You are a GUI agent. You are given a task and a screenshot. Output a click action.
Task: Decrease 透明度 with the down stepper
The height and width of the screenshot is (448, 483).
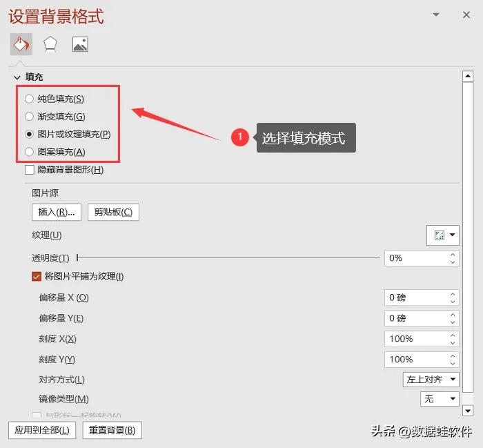tap(453, 262)
